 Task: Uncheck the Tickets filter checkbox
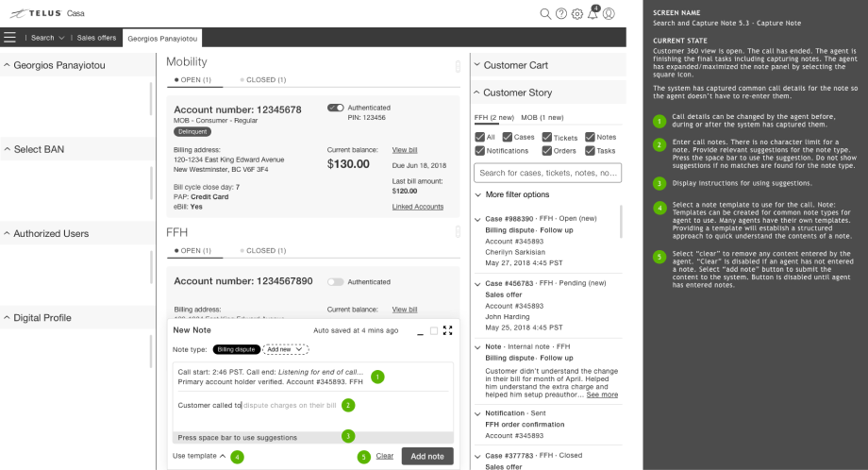(x=547, y=137)
